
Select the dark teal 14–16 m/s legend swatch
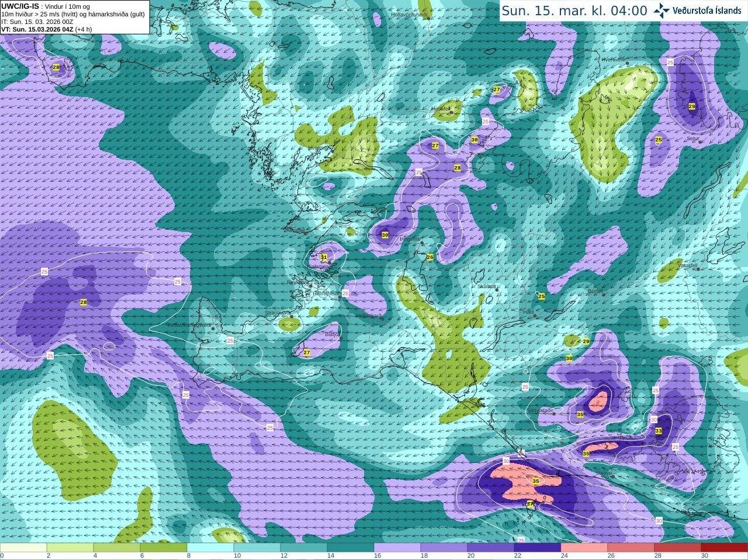[351, 548]
